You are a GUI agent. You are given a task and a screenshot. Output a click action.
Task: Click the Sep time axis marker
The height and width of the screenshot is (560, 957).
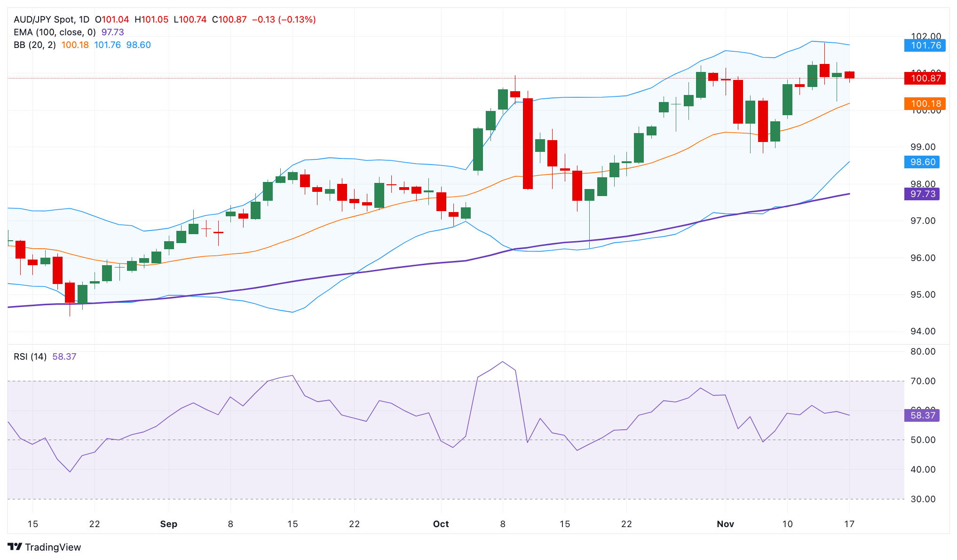point(169,524)
